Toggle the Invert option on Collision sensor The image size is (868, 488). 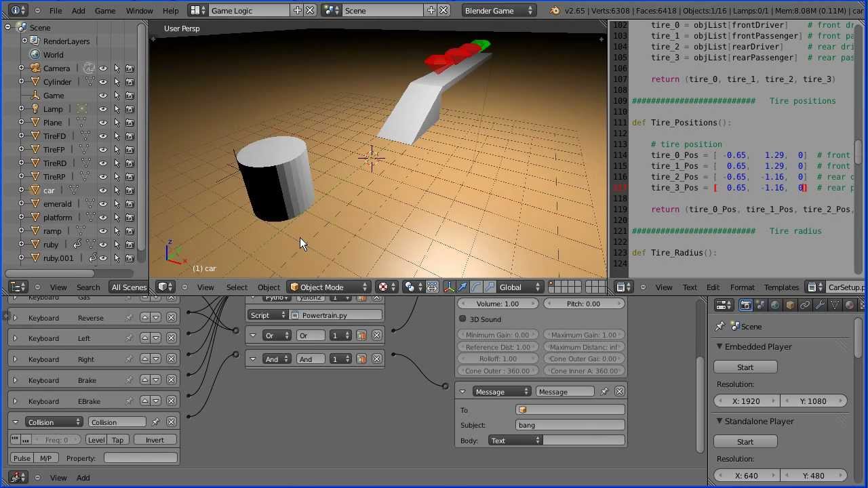tap(155, 440)
